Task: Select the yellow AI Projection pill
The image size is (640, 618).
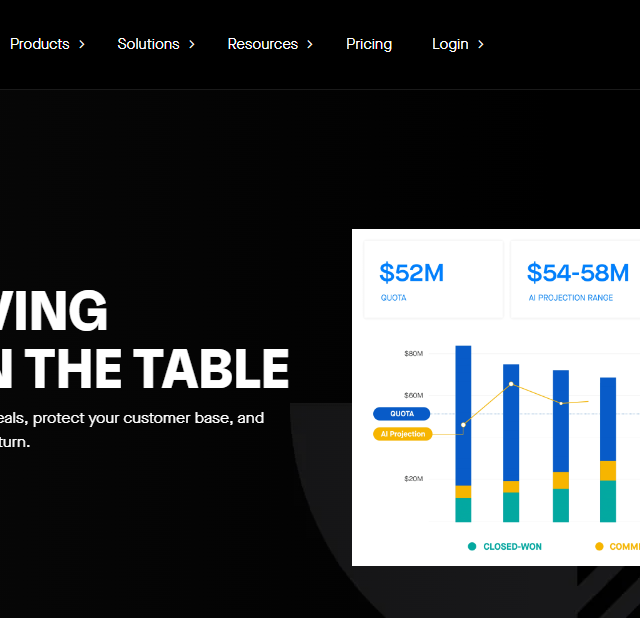Action: 402,434
